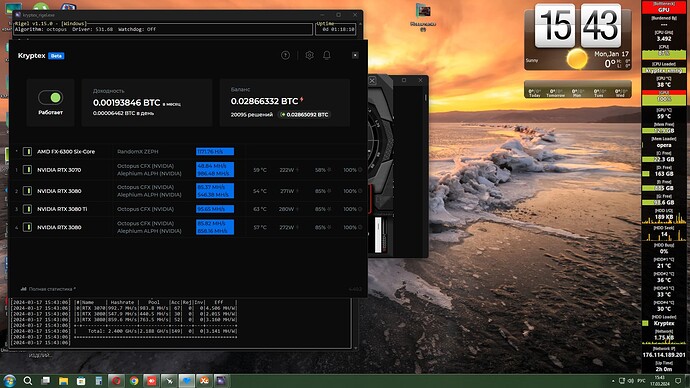
Task: Click the pending balance badge 0.02865092 BTC
Action: click(305, 114)
